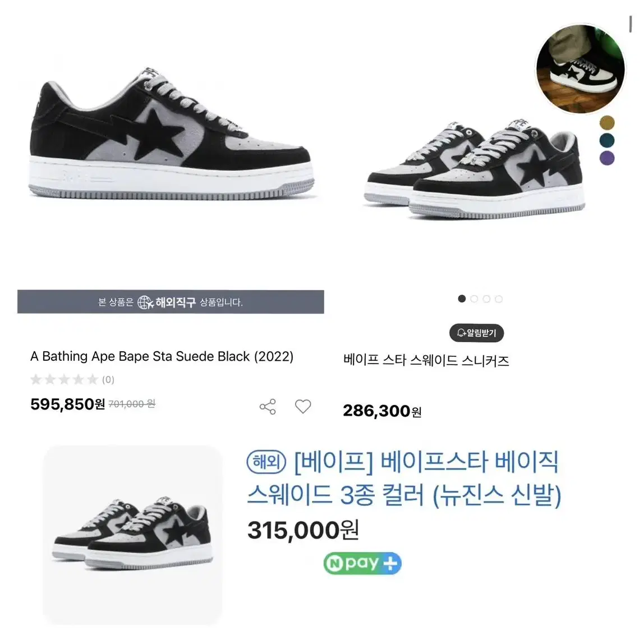Click the share icon beside the price
The height and width of the screenshot is (644, 644).
click(x=268, y=407)
